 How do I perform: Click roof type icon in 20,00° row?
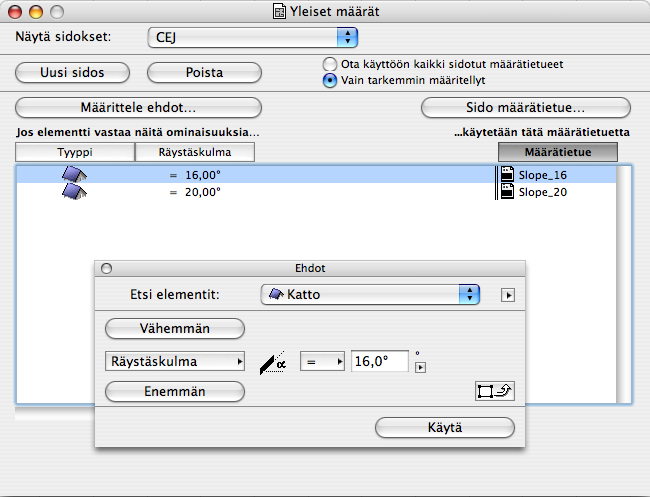coord(75,192)
